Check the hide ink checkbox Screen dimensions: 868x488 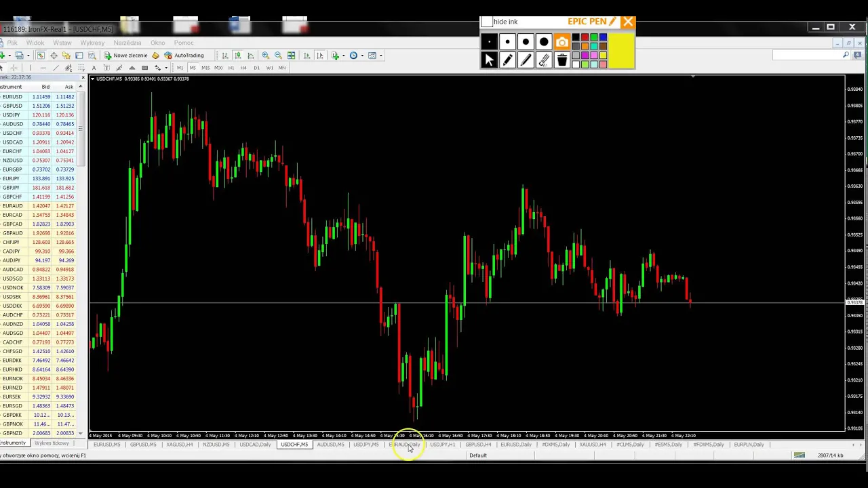(487, 22)
